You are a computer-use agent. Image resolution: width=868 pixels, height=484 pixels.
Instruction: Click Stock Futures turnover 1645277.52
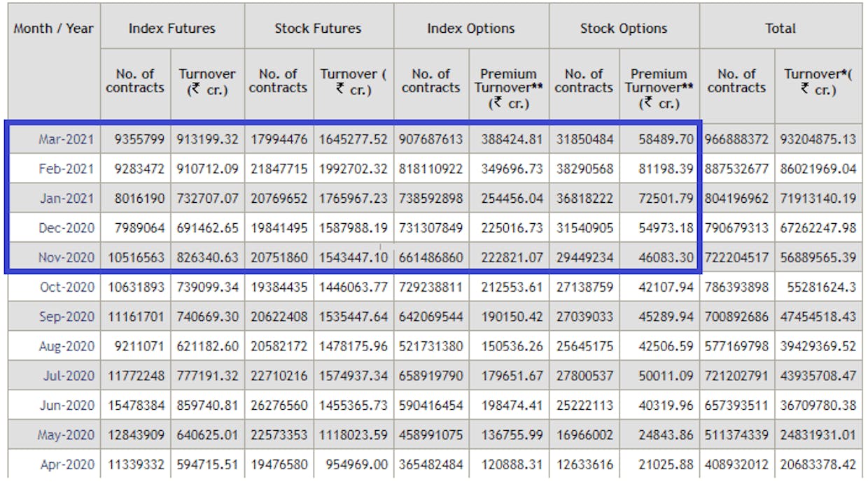[353, 139]
